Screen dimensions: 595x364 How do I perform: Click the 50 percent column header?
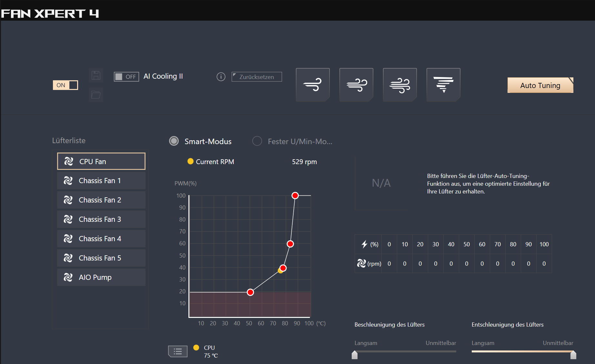tap(467, 244)
